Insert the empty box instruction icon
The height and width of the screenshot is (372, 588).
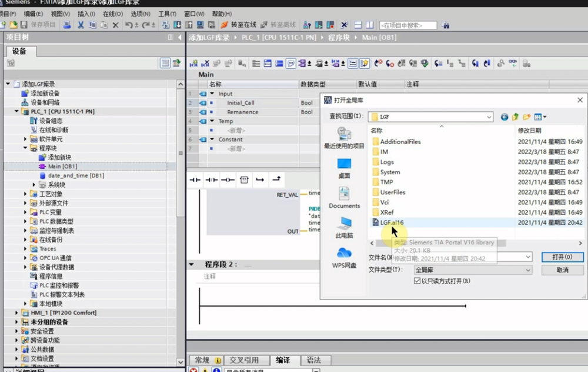point(244,180)
